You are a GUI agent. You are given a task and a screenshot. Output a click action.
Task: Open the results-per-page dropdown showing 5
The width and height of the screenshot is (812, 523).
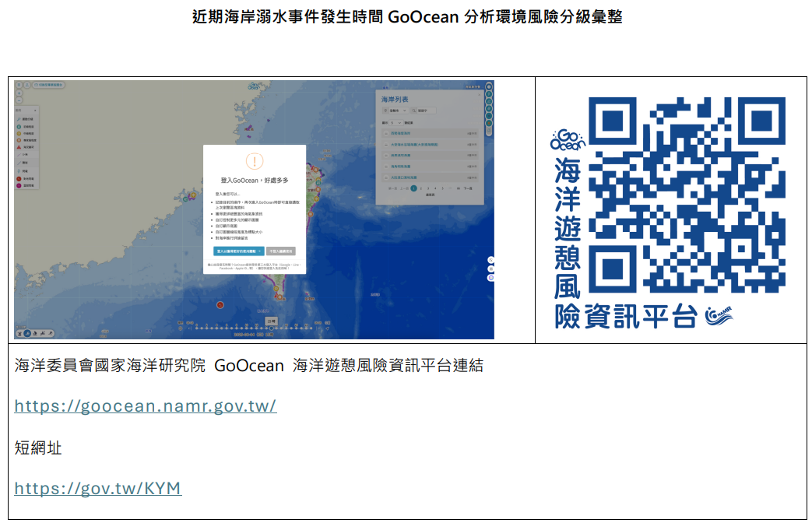tap(396, 123)
